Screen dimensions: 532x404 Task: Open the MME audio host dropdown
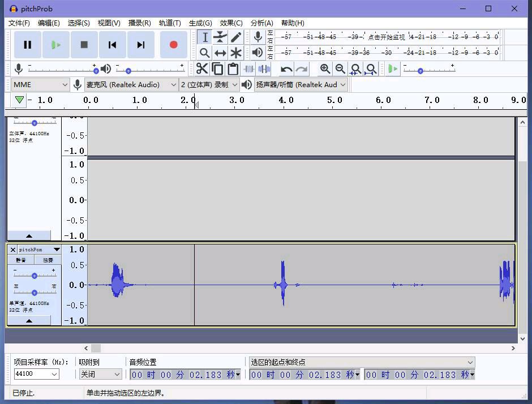point(40,85)
